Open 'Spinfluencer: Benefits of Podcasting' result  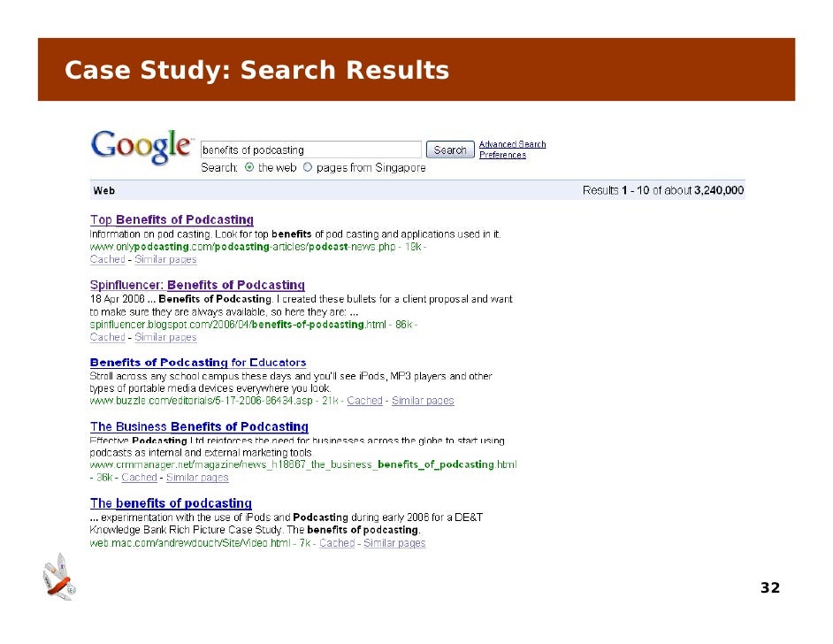click(197, 285)
